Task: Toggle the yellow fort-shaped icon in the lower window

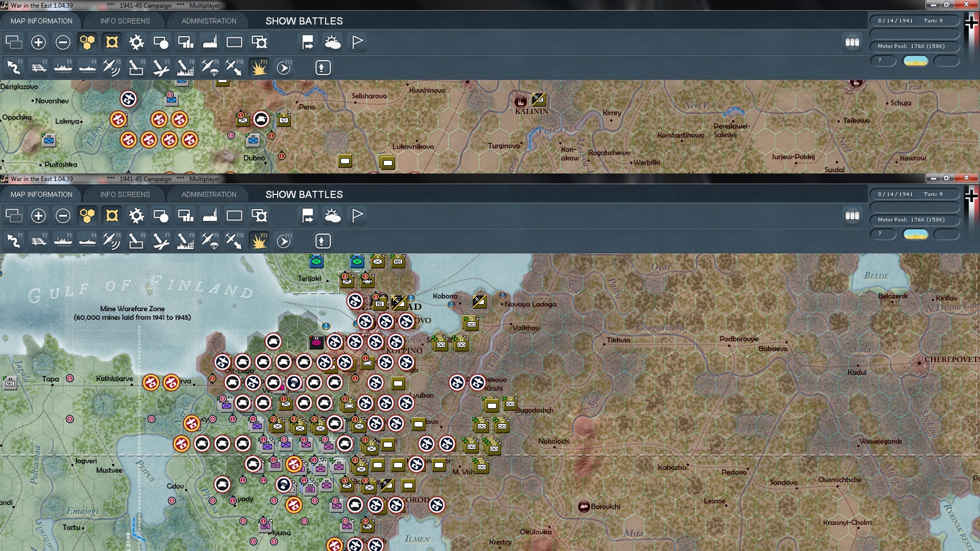Action: (112, 216)
